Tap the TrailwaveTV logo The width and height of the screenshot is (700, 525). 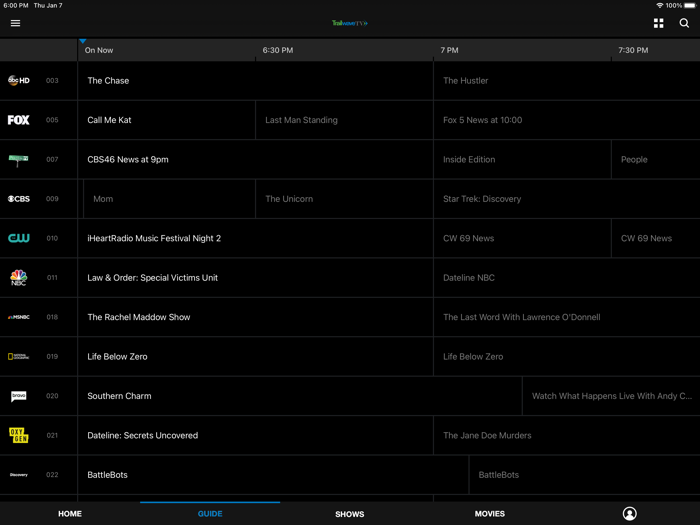[x=350, y=23]
